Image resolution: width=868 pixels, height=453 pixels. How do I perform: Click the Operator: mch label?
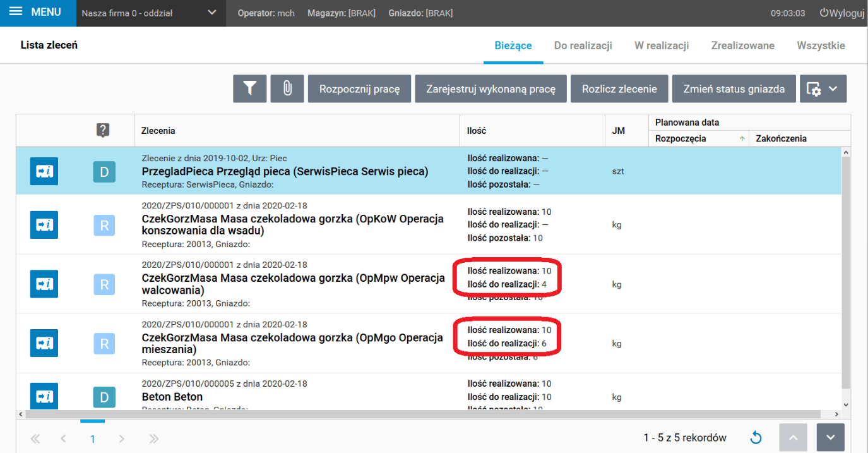pos(266,13)
